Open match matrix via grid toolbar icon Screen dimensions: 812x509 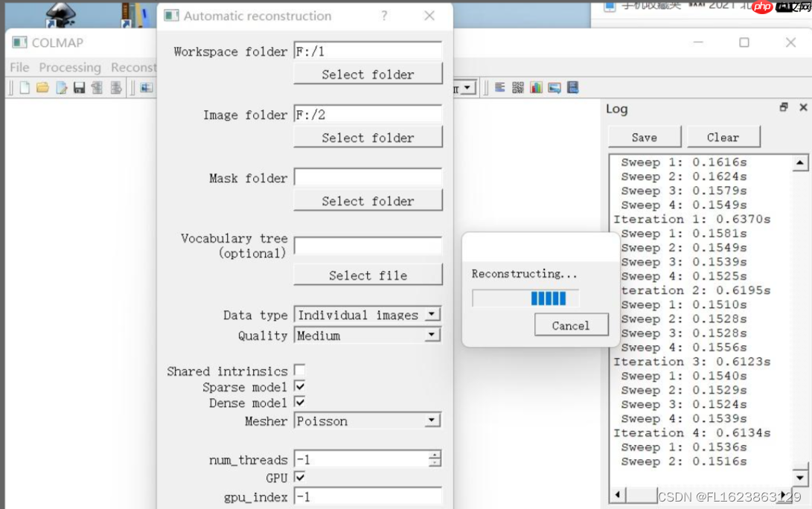click(518, 87)
